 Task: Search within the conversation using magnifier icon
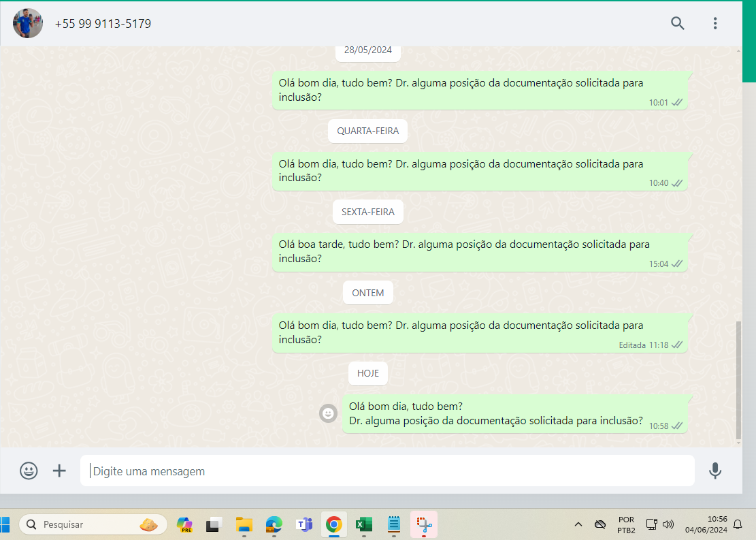point(677,23)
